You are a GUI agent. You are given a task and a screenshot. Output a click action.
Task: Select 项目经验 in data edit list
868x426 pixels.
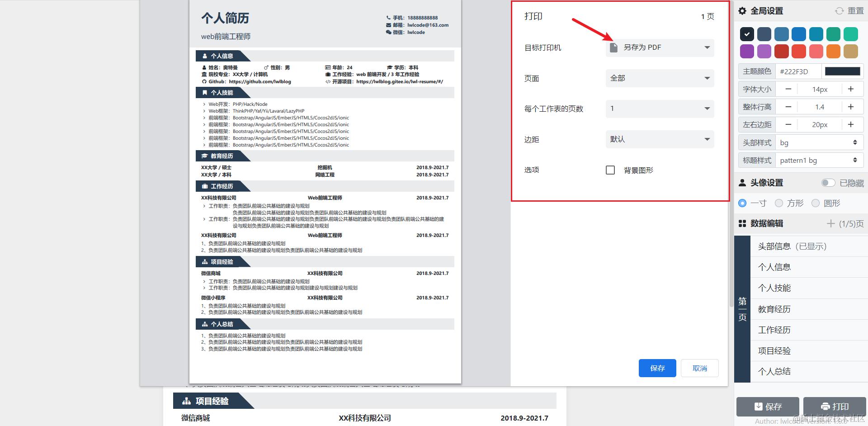point(809,351)
